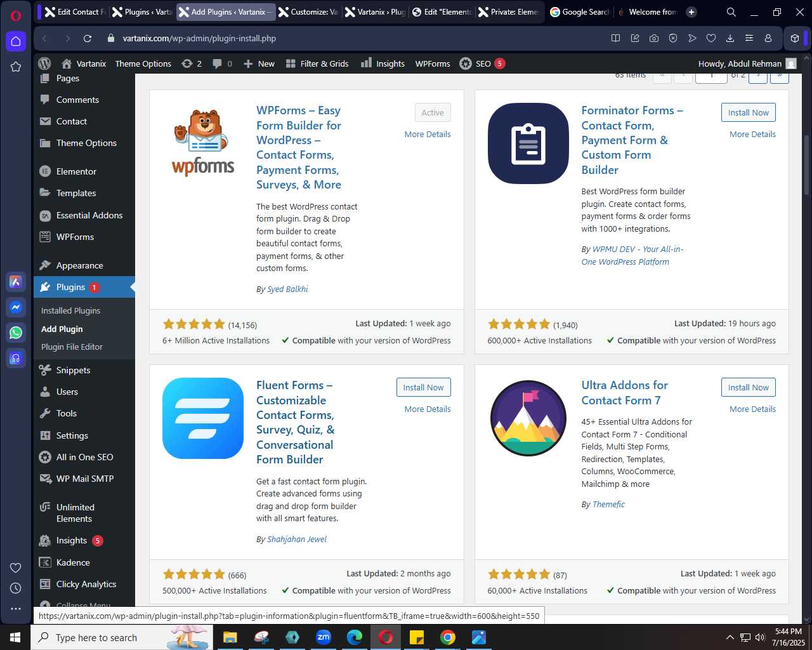Image resolution: width=812 pixels, height=650 pixels.
Task: Open Howdy, Abdul Rehman account menu
Action: (x=747, y=63)
